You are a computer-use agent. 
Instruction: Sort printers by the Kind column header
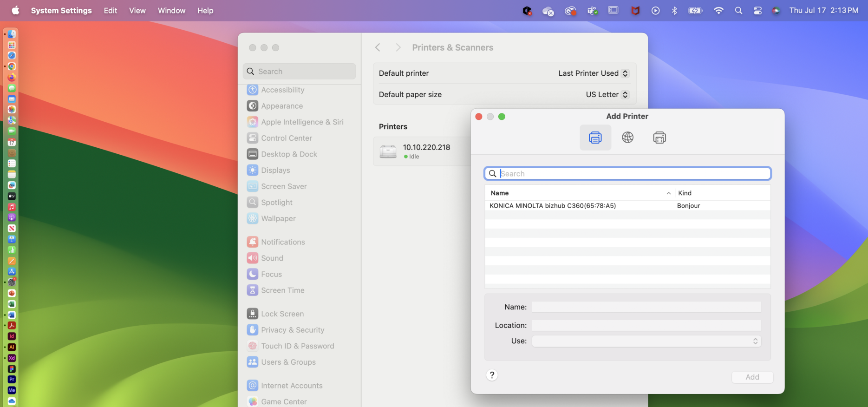coord(722,193)
